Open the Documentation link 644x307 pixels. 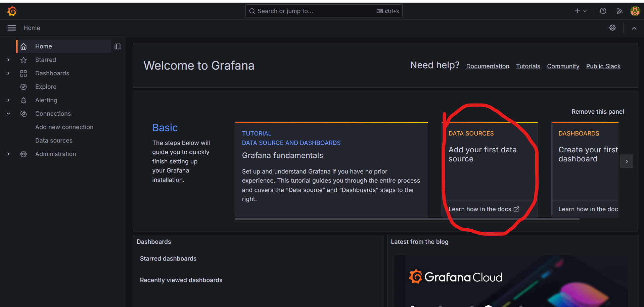coord(488,66)
